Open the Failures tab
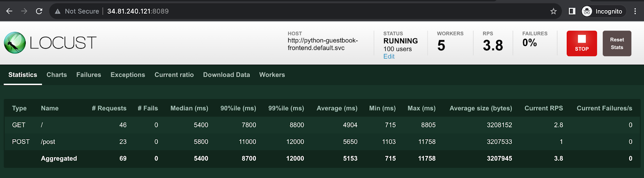 pos(89,75)
